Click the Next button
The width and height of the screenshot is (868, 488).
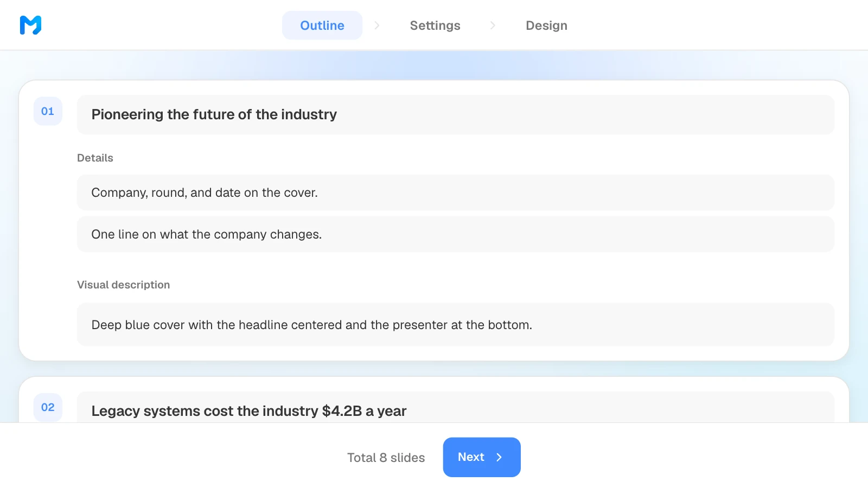[x=482, y=457]
